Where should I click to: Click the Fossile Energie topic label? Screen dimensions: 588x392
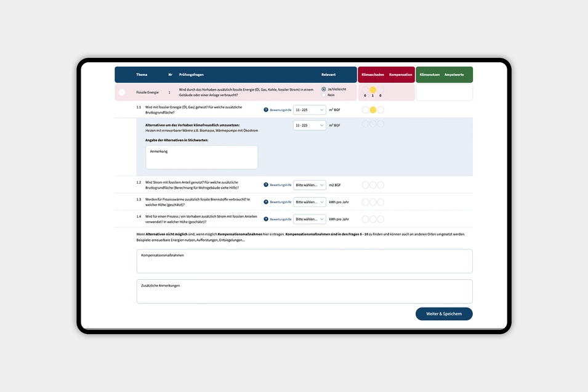click(147, 92)
